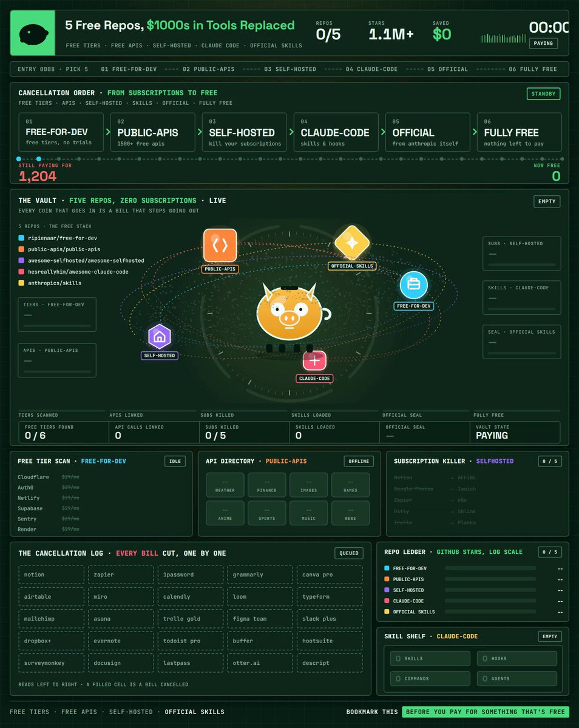Click the blue FREE-FOR-DEV circle icon
The image size is (579, 728).
[414, 285]
